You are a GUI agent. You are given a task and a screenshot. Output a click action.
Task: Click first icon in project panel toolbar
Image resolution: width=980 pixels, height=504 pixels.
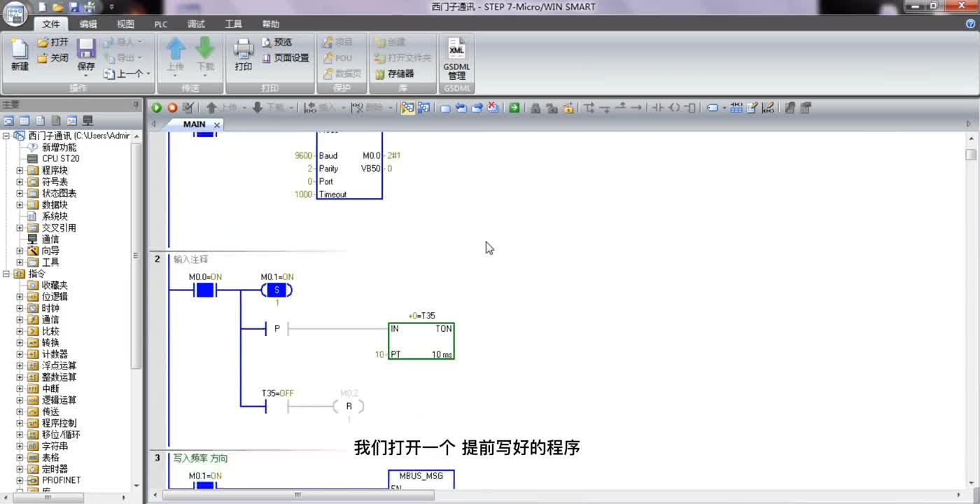pos(8,120)
